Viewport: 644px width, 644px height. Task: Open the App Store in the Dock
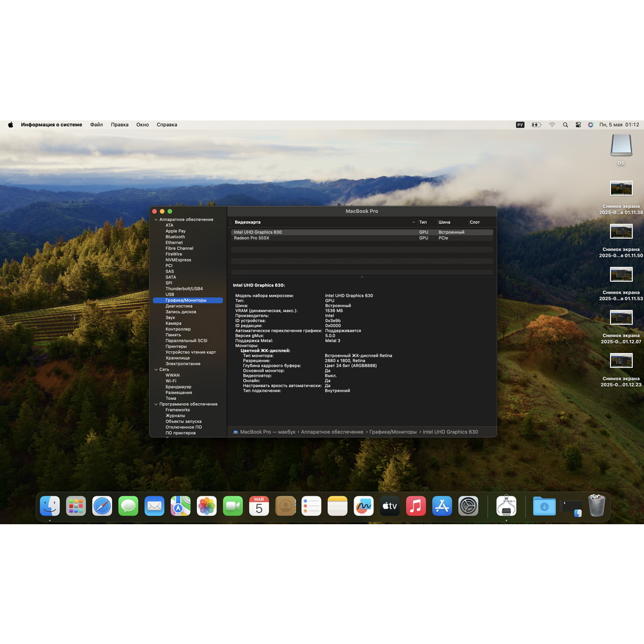(442, 506)
